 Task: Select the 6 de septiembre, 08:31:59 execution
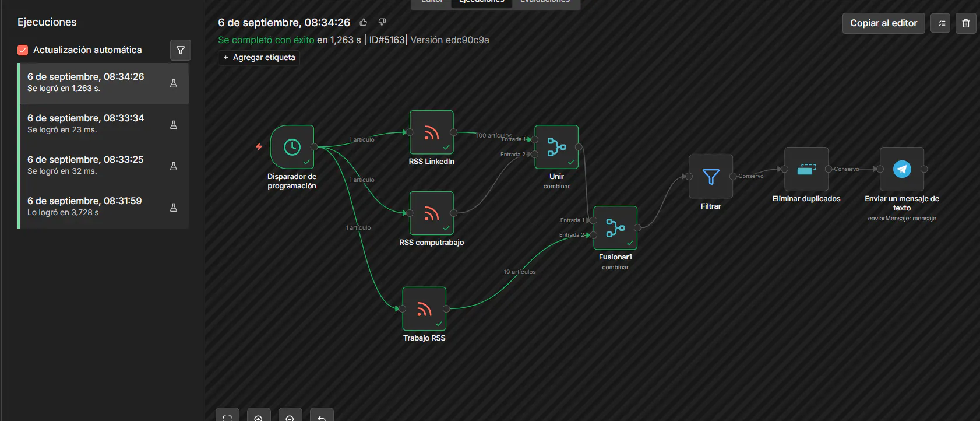tap(104, 208)
